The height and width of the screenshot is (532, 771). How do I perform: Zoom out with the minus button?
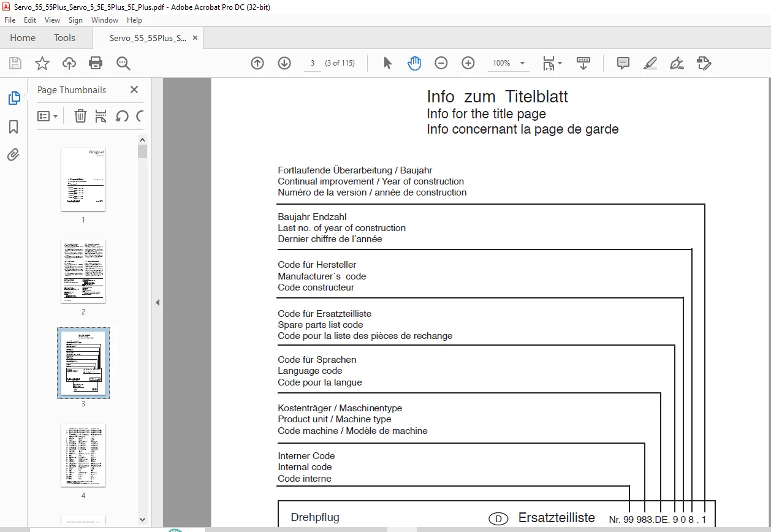pos(441,63)
